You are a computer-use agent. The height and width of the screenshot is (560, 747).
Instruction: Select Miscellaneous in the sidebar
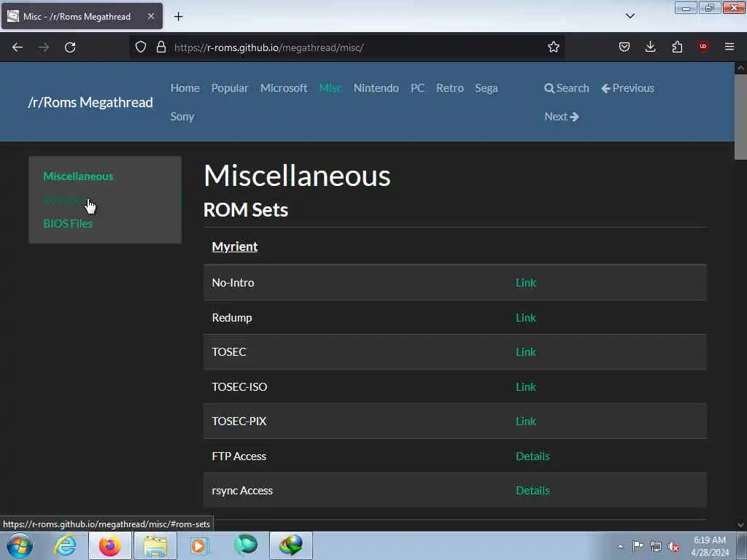pos(78,176)
